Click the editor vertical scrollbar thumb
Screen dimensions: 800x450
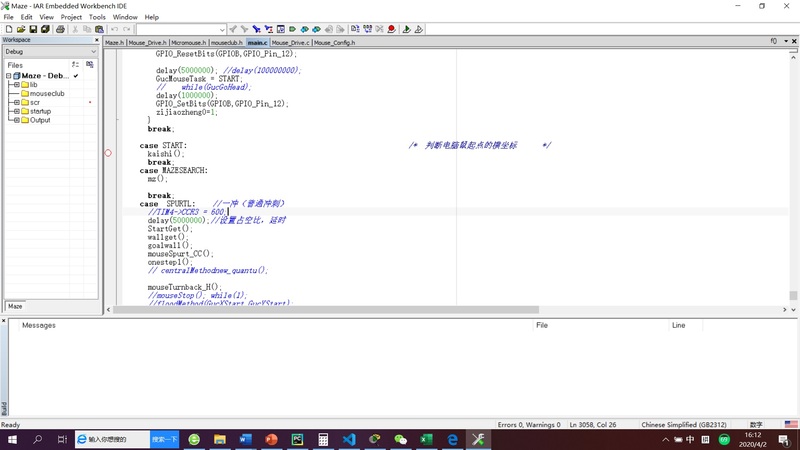[x=793, y=295]
